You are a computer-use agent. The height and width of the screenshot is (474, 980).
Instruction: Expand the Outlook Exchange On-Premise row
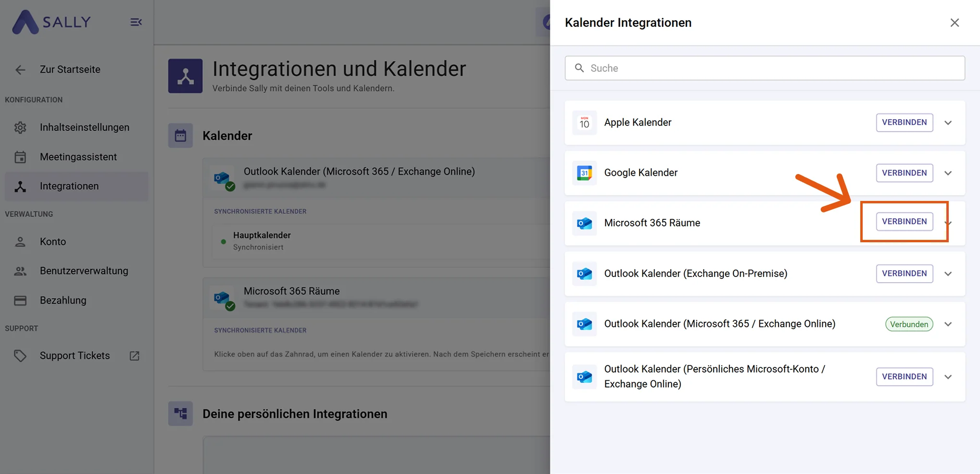[948, 274]
